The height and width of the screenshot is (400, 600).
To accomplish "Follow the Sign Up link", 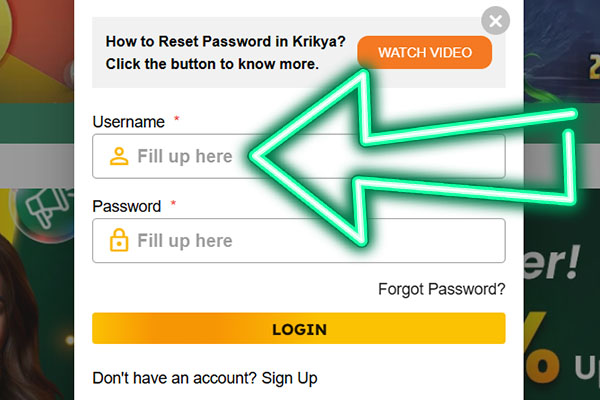I will point(289,378).
